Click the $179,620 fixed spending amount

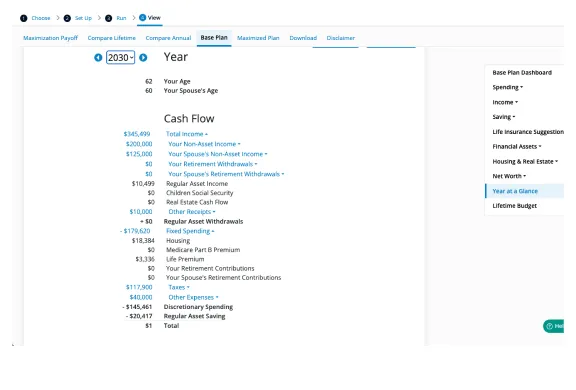tap(135, 231)
